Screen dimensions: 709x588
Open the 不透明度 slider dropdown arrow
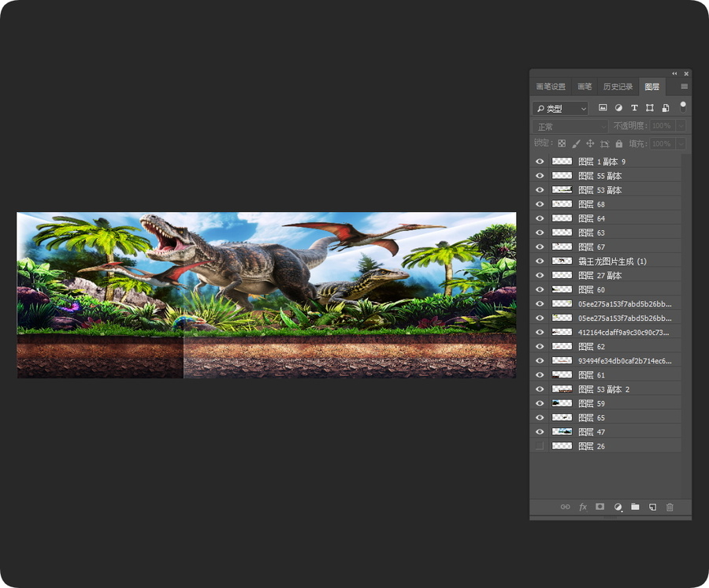(681, 126)
